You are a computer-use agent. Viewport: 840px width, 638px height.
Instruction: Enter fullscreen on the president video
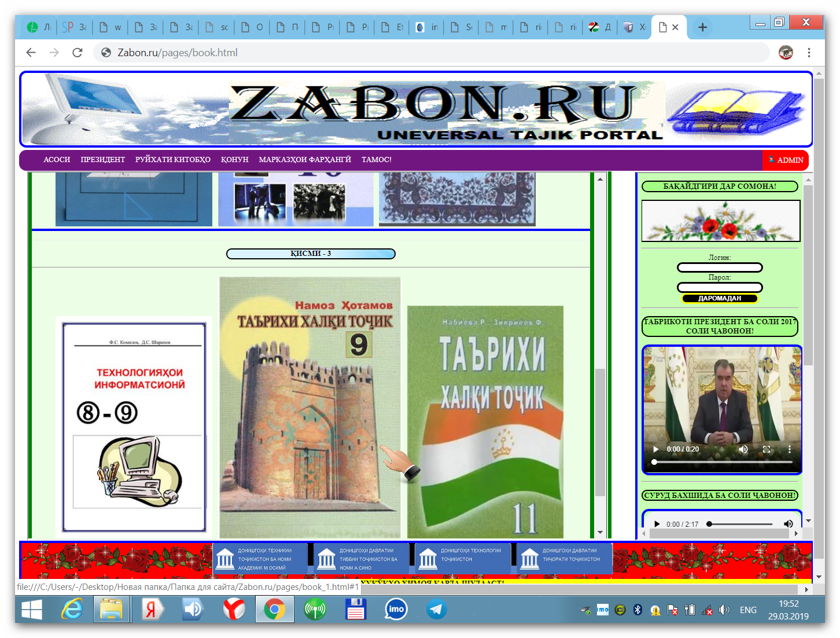(x=767, y=449)
